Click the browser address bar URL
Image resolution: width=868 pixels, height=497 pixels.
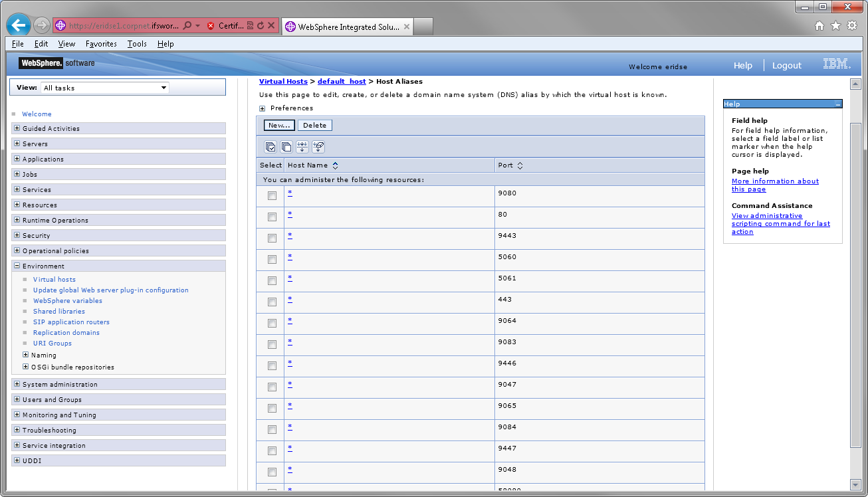124,26
